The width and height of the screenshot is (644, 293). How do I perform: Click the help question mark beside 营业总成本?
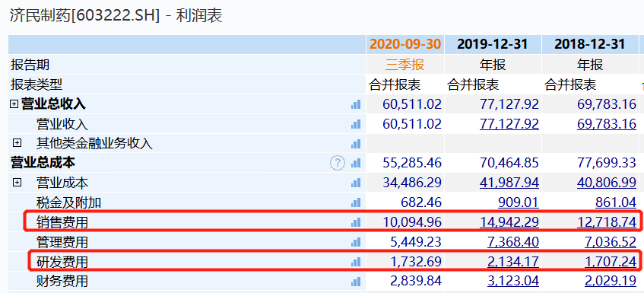[338, 163]
